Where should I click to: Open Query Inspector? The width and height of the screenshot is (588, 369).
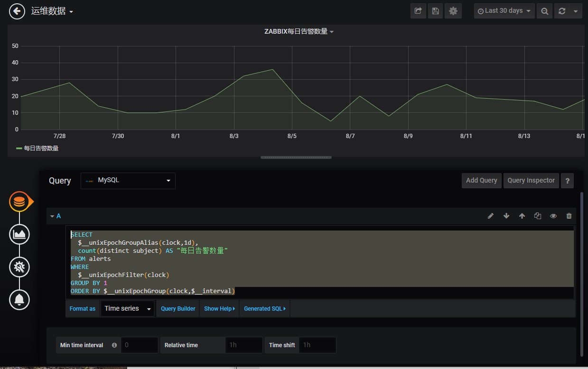coord(531,180)
